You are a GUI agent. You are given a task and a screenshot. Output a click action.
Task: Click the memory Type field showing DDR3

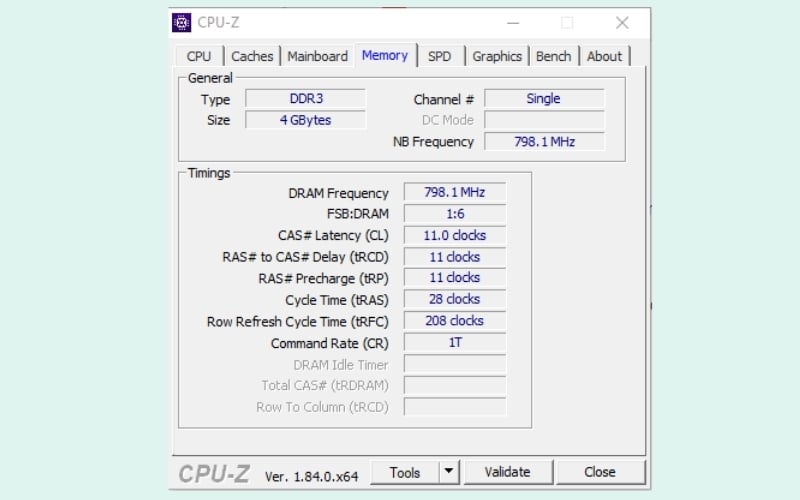[306, 98]
